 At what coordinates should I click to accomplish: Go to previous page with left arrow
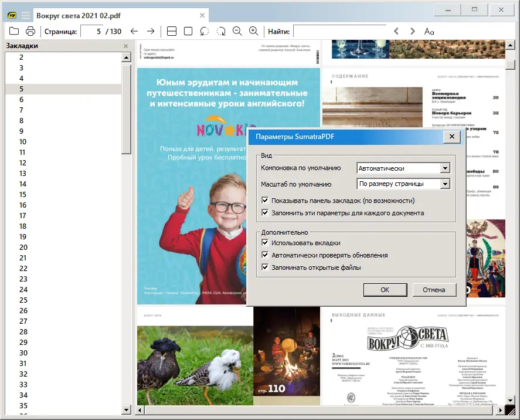tap(134, 31)
